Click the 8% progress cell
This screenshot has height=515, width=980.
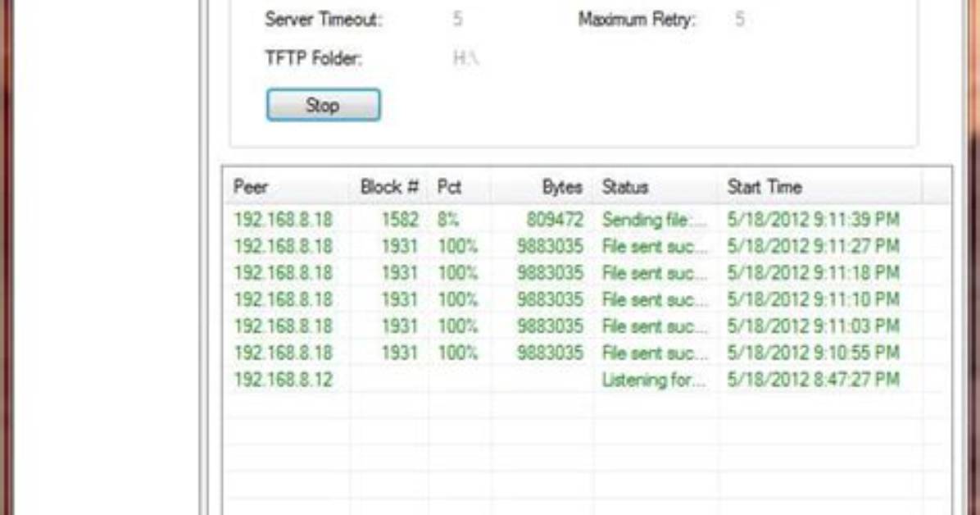pos(448,220)
